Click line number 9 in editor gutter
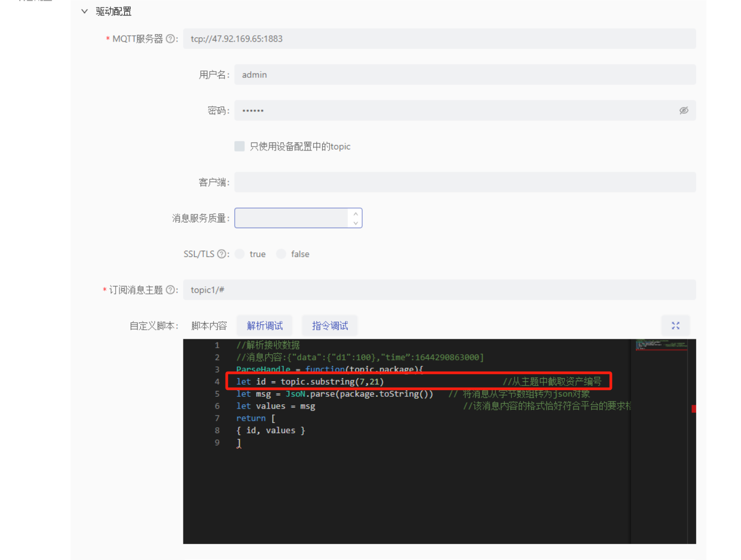Viewport: 741px width, 560px height. 217,443
